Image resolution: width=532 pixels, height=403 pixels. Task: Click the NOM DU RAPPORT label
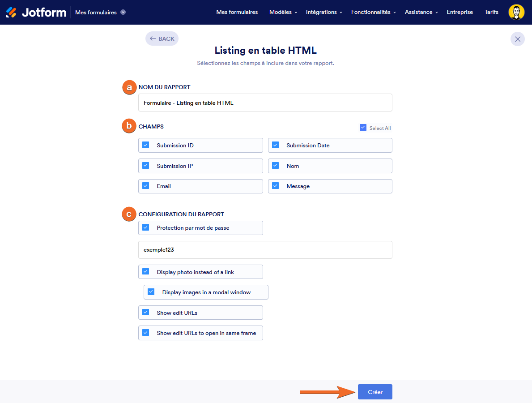point(164,87)
